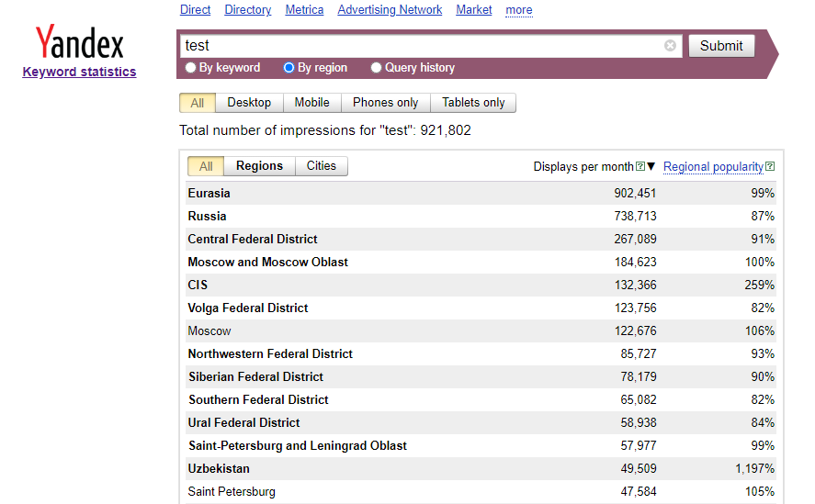Open help icon next to Regional popularity
The width and height of the screenshot is (815, 504).
(x=770, y=166)
